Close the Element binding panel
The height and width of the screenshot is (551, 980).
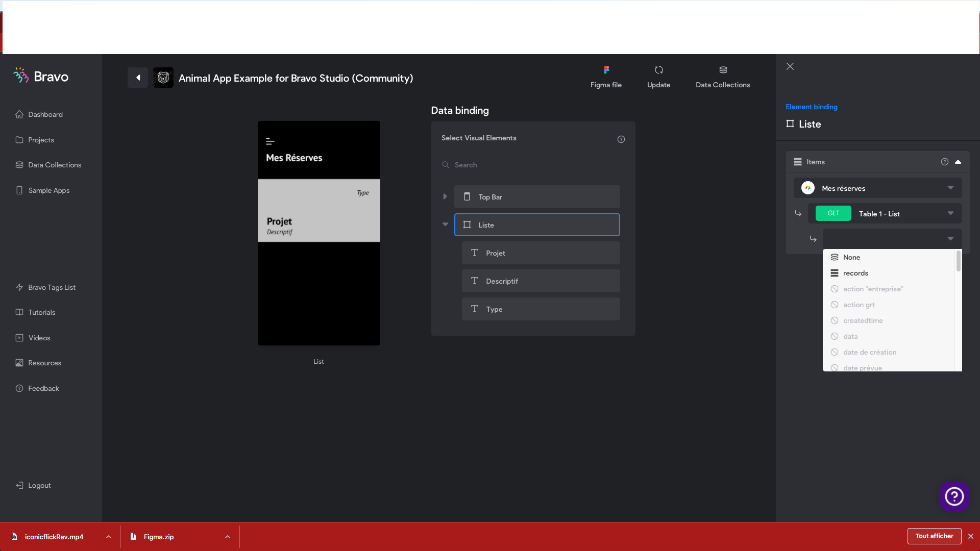(790, 66)
